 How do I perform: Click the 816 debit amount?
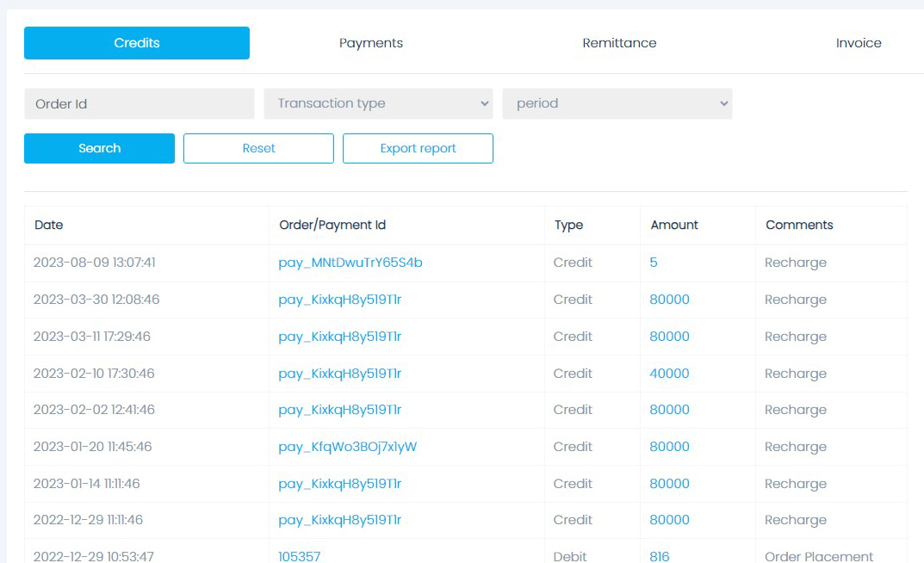[x=660, y=556]
